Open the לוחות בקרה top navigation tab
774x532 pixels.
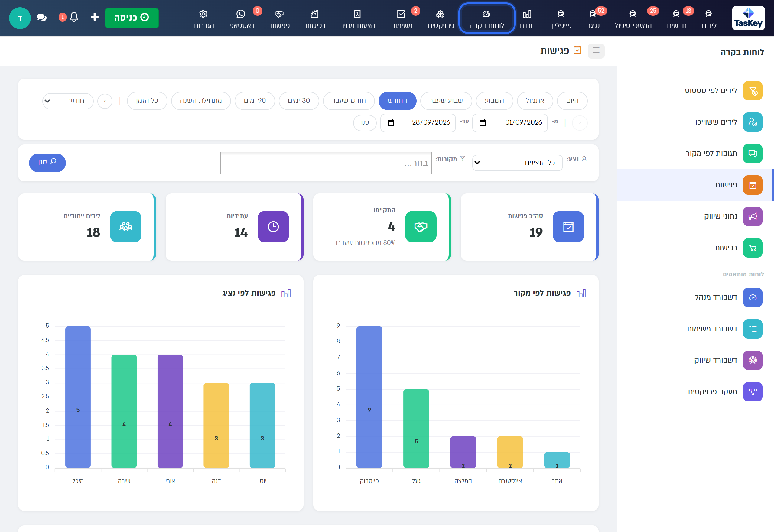point(487,18)
